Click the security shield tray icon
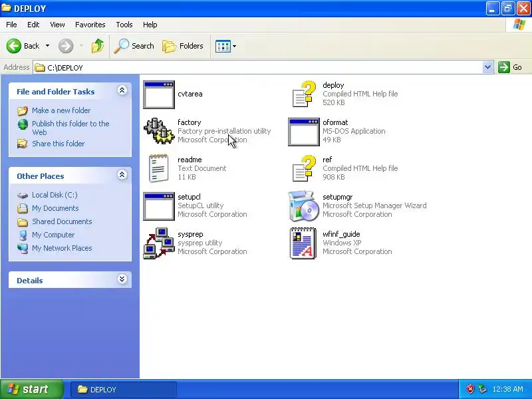Screen dimensions: 532x399 tap(470, 389)
